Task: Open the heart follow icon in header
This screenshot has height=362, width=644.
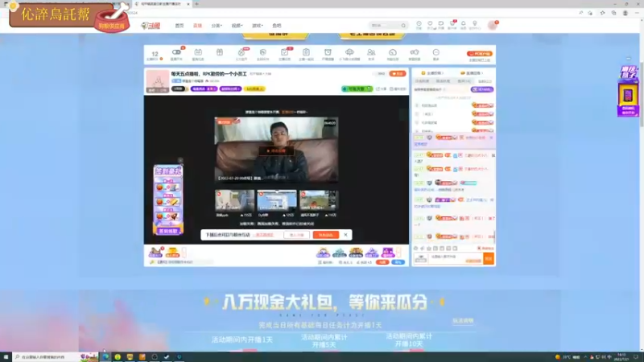Action: 430,24
